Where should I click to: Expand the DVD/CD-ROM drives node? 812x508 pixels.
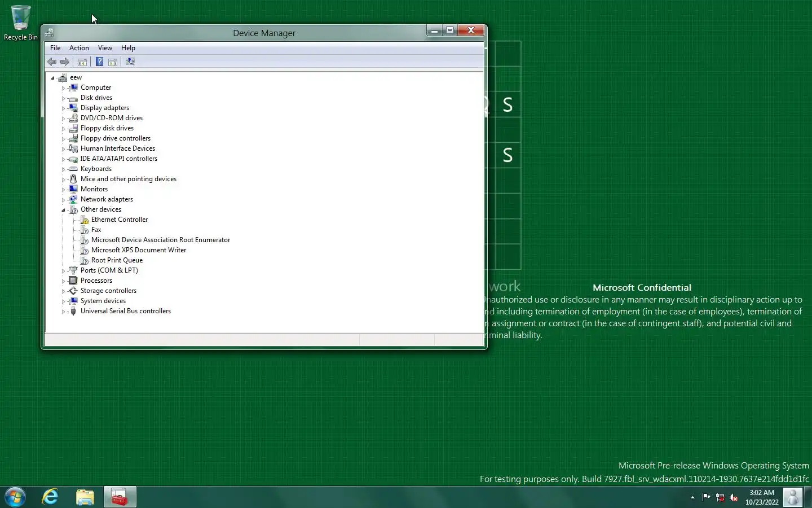(63, 119)
